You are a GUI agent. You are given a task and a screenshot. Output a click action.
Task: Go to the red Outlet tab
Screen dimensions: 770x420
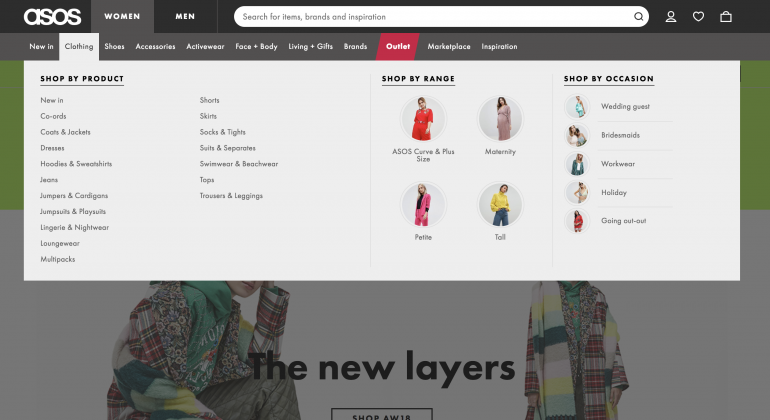pyautogui.click(x=398, y=47)
